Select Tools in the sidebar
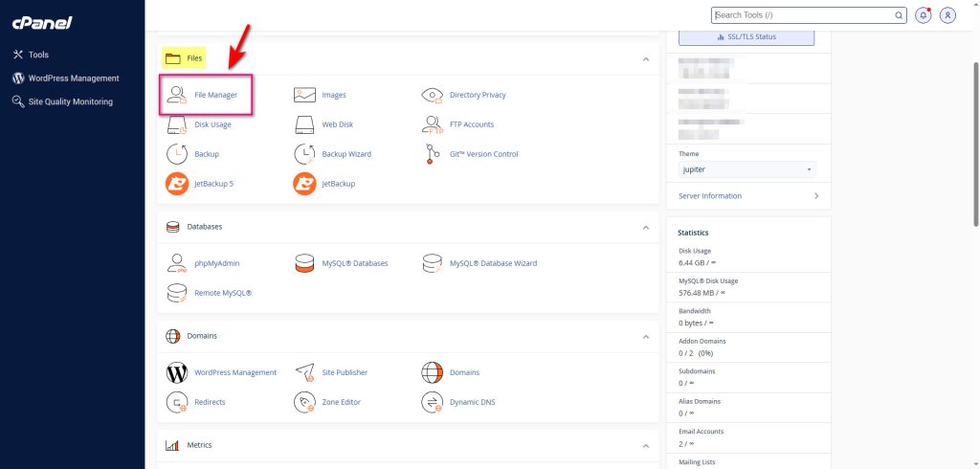980x469 pixels. (38, 55)
